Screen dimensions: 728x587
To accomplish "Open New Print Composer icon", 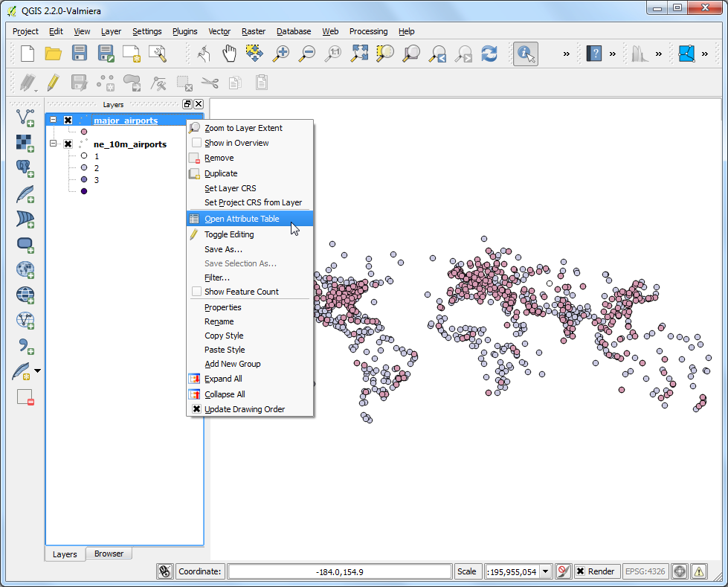I will coord(132,54).
